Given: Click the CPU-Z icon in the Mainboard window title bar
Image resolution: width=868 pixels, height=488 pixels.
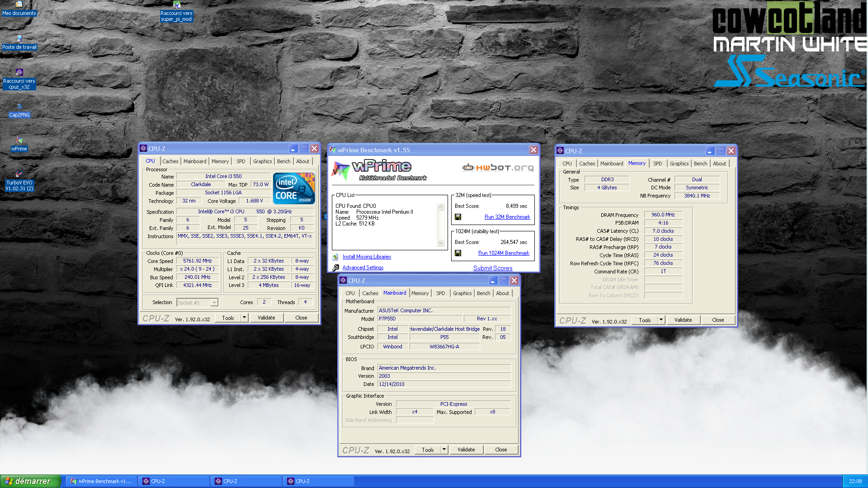Looking at the screenshot, I should [343, 280].
